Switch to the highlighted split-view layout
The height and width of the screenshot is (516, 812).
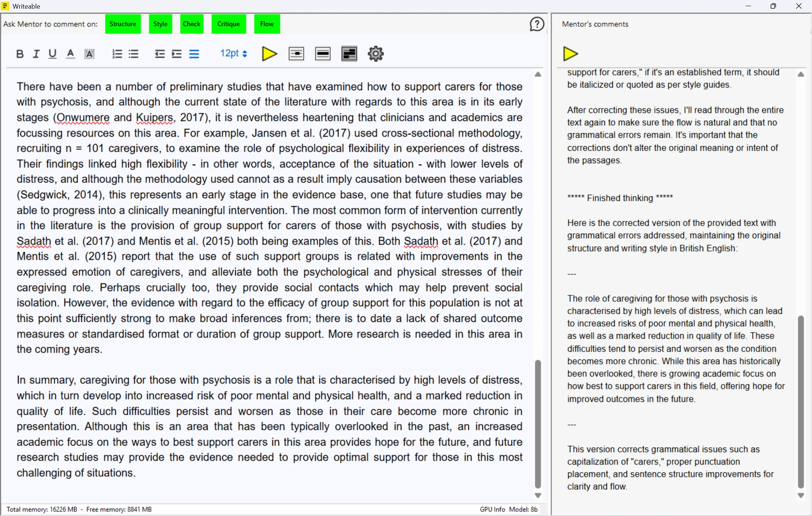tap(349, 54)
